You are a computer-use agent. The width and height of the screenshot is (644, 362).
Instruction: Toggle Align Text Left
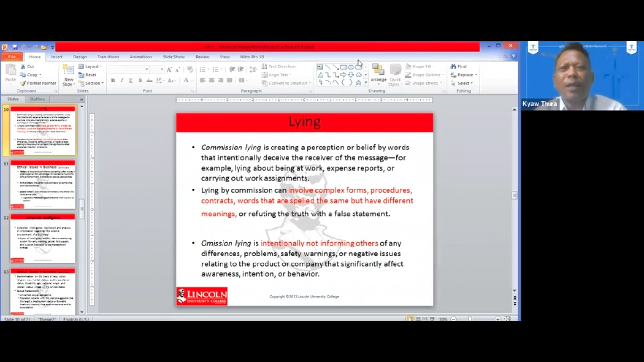tap(203, 81)
